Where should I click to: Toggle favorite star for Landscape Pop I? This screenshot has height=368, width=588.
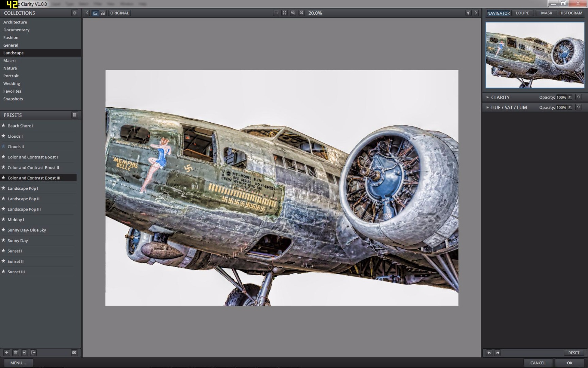[x=3, y=188]
